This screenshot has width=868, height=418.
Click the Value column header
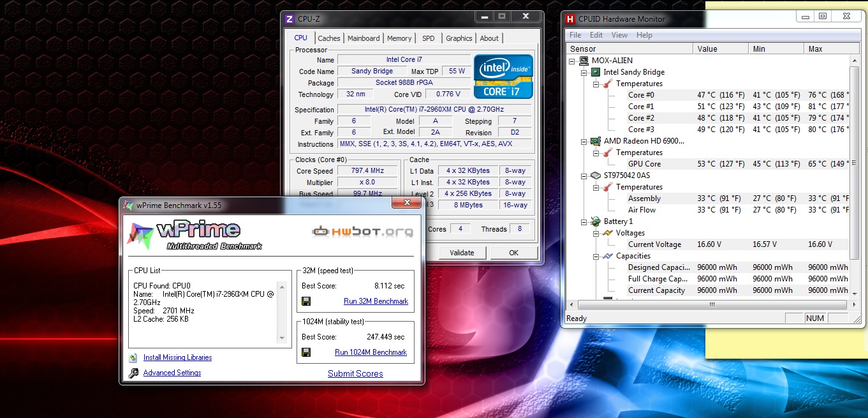pos(721,49)
